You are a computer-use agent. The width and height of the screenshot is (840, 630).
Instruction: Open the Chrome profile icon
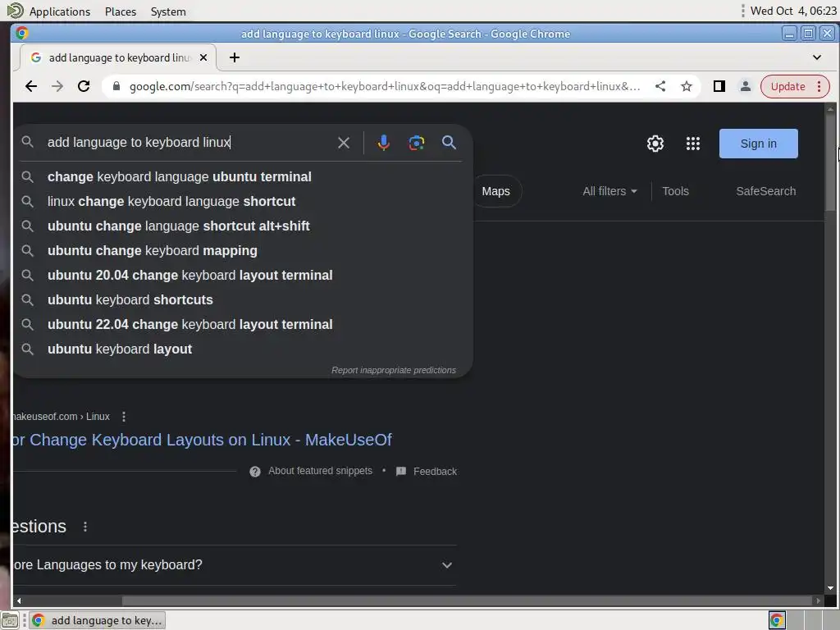pos(745,86)
